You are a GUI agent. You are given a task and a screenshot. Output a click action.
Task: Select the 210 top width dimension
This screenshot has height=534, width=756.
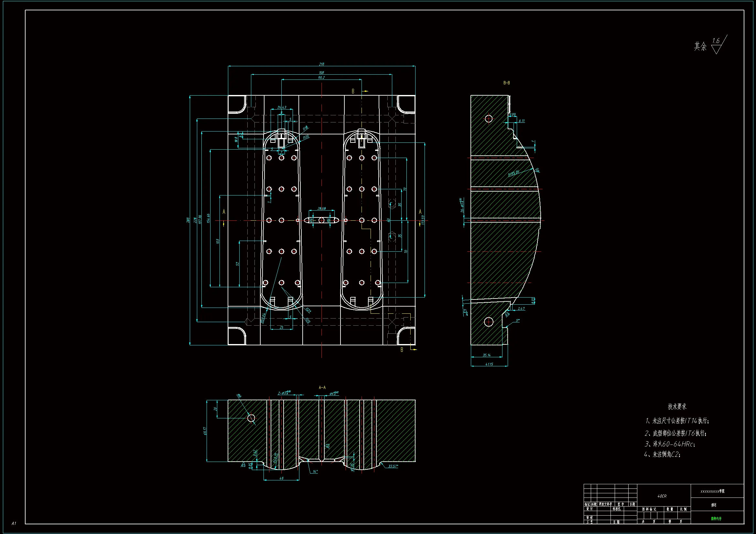pyautogui.click(x=321, y=64)
